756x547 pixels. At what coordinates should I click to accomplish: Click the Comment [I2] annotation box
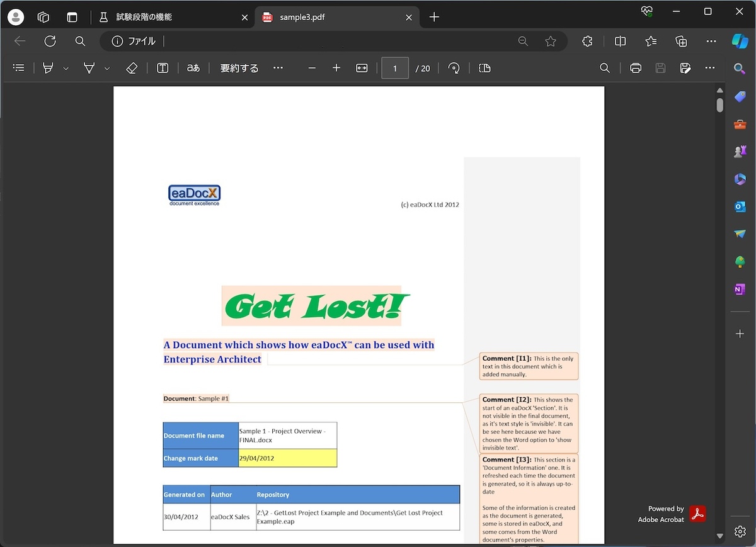click(529, 424)
